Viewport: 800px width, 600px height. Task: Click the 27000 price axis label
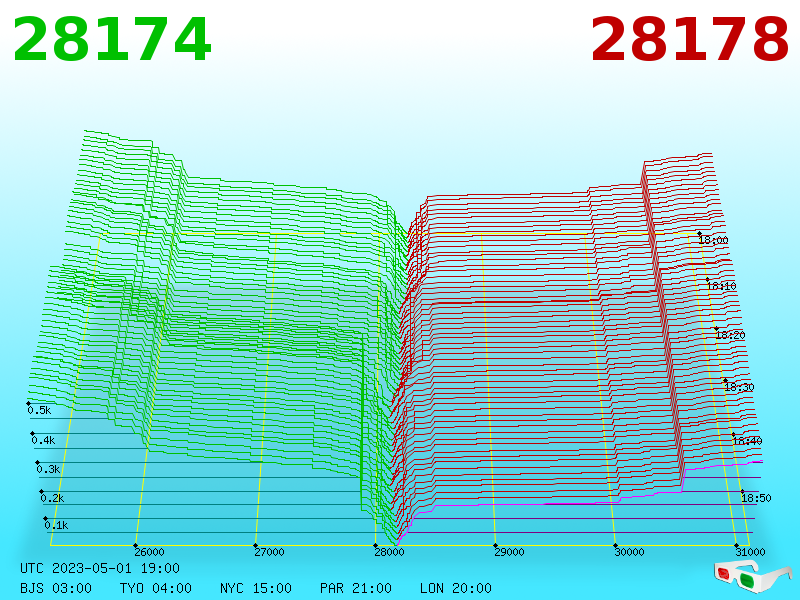(x=269, y=552)
